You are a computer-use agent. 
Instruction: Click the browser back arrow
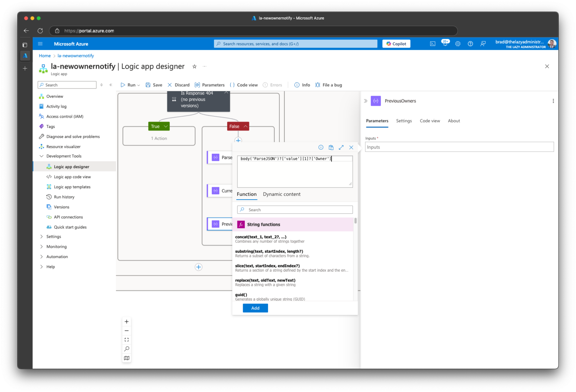click(x=26, y=31)
